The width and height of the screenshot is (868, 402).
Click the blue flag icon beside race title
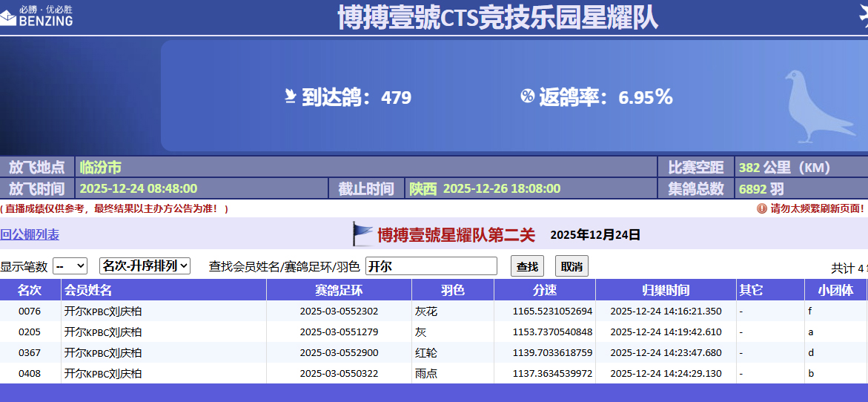pos(362,234)
